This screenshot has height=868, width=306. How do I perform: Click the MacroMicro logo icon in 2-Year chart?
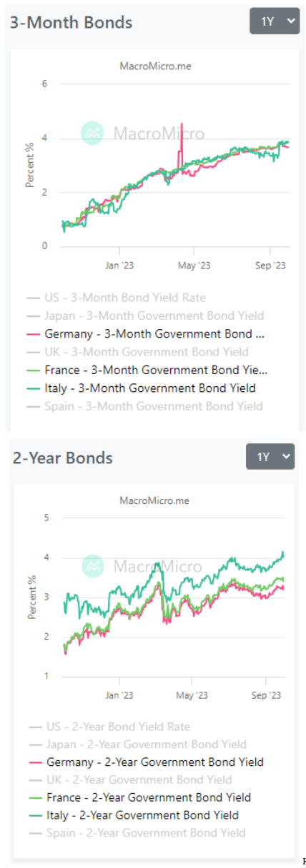pos(92,566)
